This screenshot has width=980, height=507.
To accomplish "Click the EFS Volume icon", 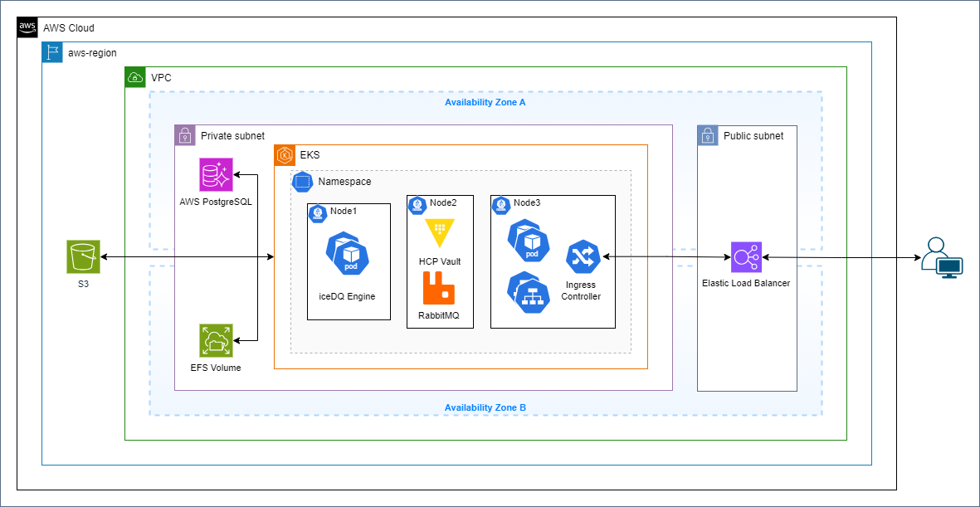I will [x=216, y=340].
